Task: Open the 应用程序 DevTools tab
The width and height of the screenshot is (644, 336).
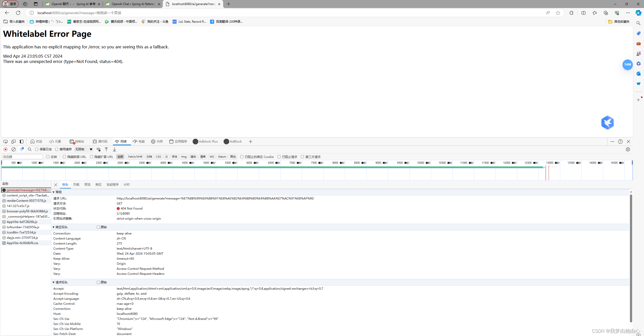Action: (178, 142)
